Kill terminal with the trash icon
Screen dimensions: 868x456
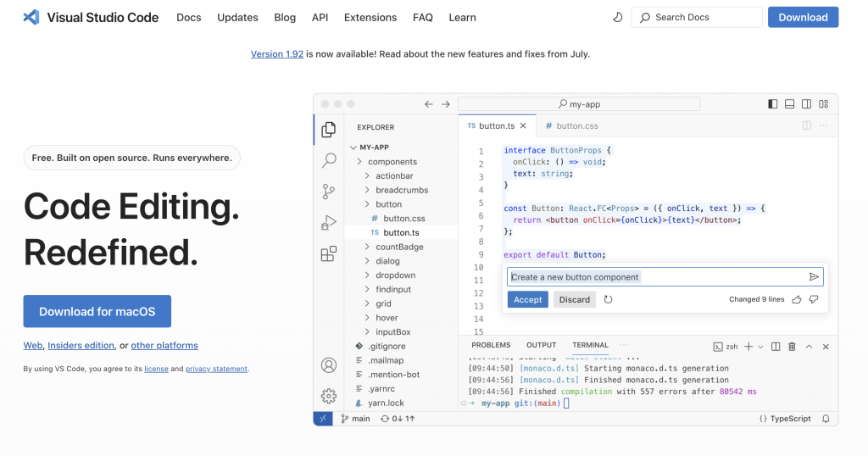point(793,347)
